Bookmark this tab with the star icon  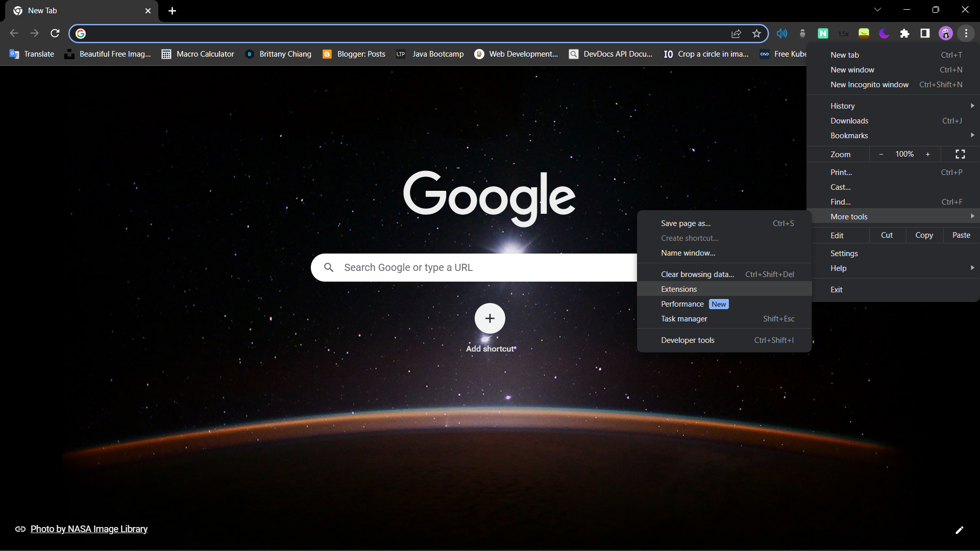(756, 34)
